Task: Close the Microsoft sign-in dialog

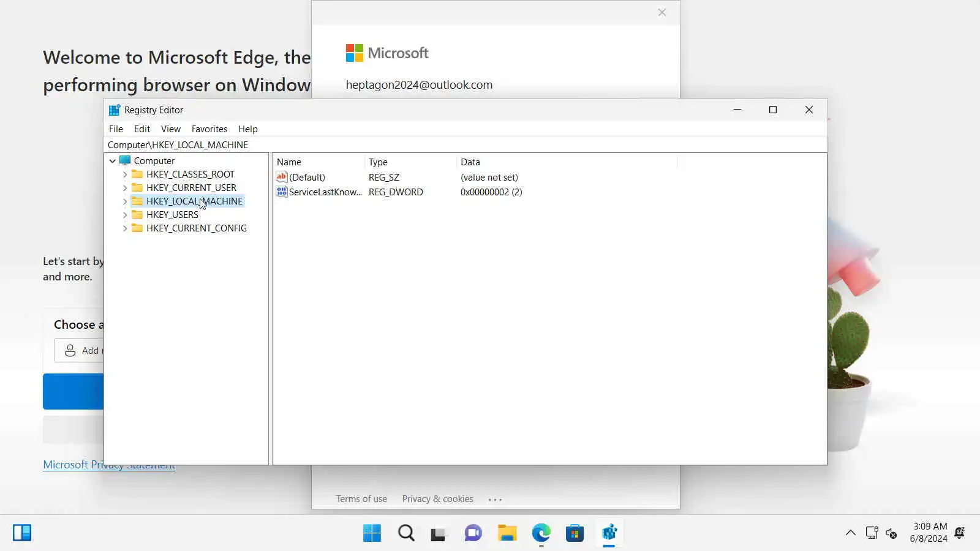Action: [x=662, y=12]
